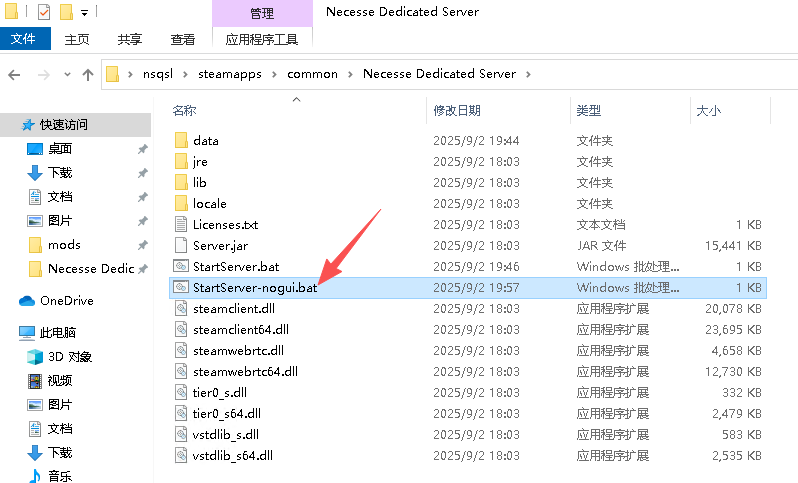The width and height of the screenshot is (798, 483).
Task: Open the recent locations dropdown arrow
Action: (66, 74)
